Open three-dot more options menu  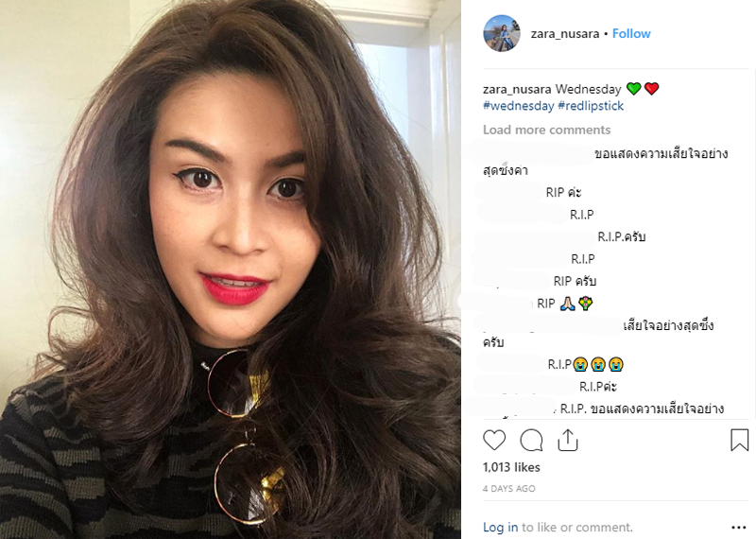(739, 528)
